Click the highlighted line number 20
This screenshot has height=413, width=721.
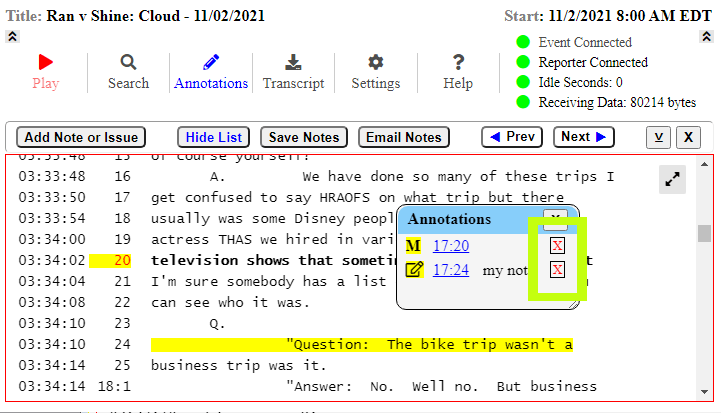(x=110, y=260)
